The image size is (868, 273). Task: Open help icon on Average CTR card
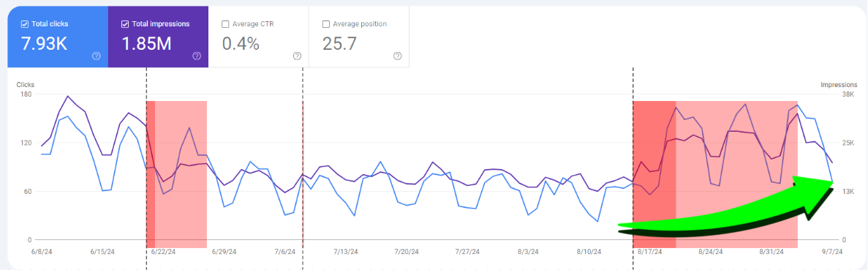(x=298, y=56)
